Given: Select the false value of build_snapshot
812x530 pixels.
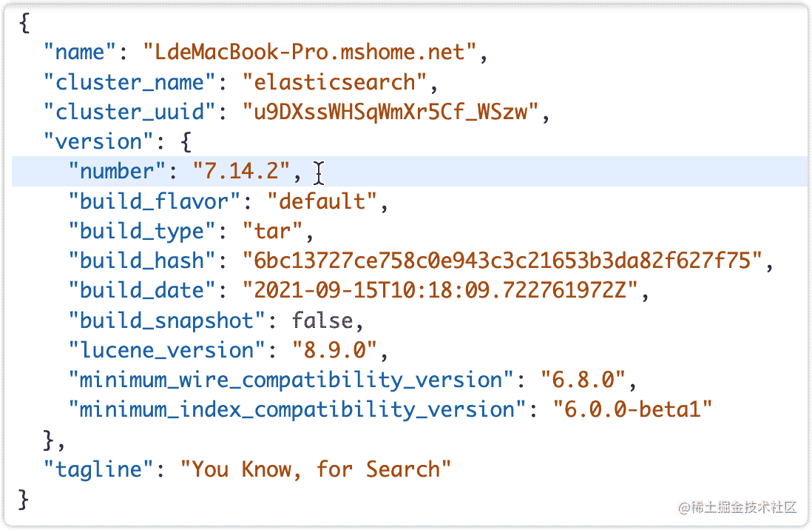Looking at the screenshot, I should pos(322,321).
